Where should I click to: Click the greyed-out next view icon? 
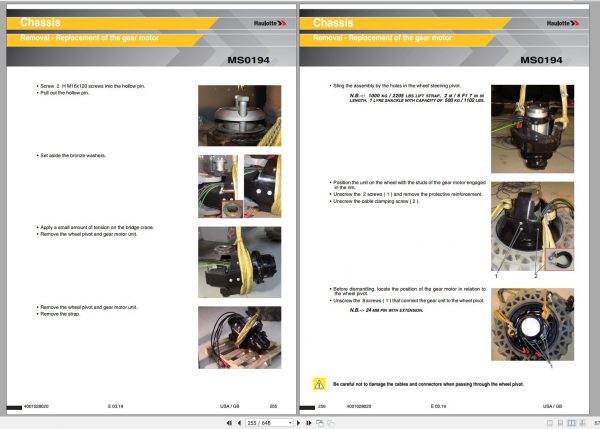(x=331, y=423)
